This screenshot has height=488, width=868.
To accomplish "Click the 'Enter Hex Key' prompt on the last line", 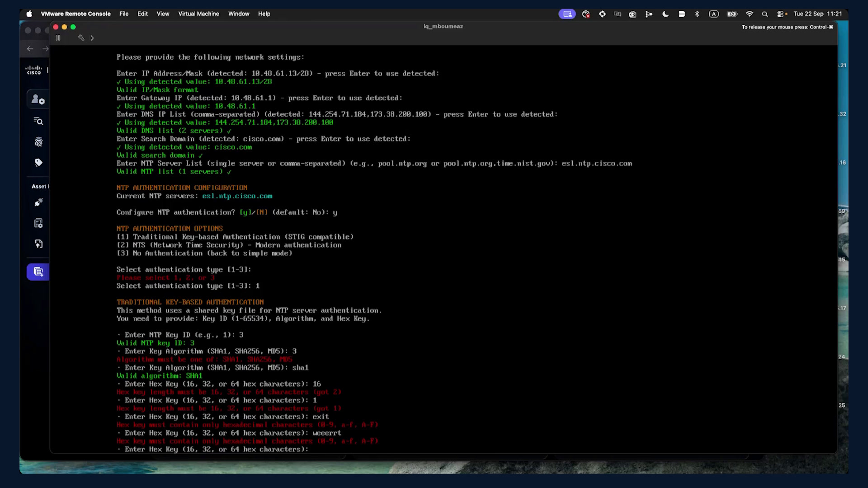I will pyautogui.click(x=212, y=449).
